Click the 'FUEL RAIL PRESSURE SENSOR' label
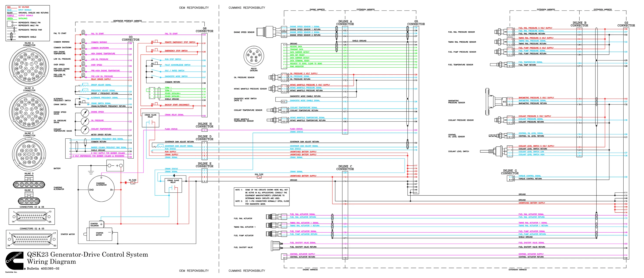The height and width of the screenshot is (278, 644). [461, 32]
